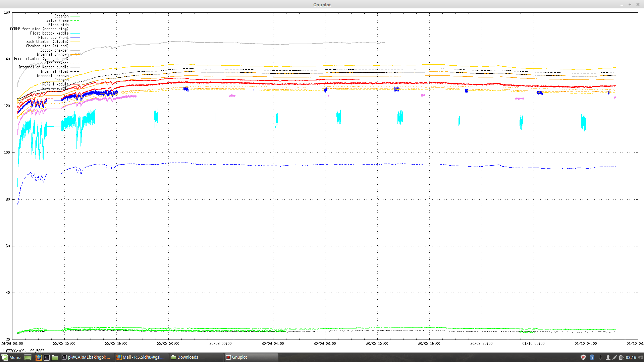Open the Mint Menu launcher
Viewport: 644px width, 362px height.
pyautogui.click(x=11, y=357)
